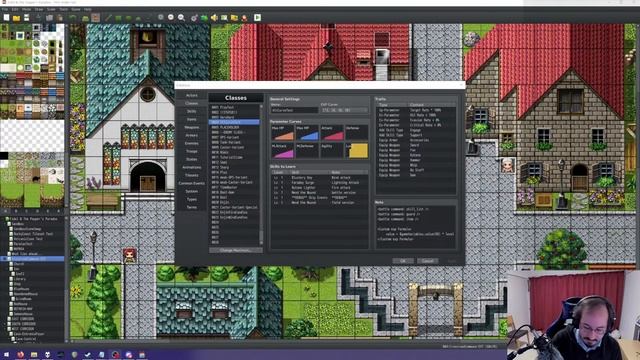Switch to Event editing mode icon

tap(96, 18)
